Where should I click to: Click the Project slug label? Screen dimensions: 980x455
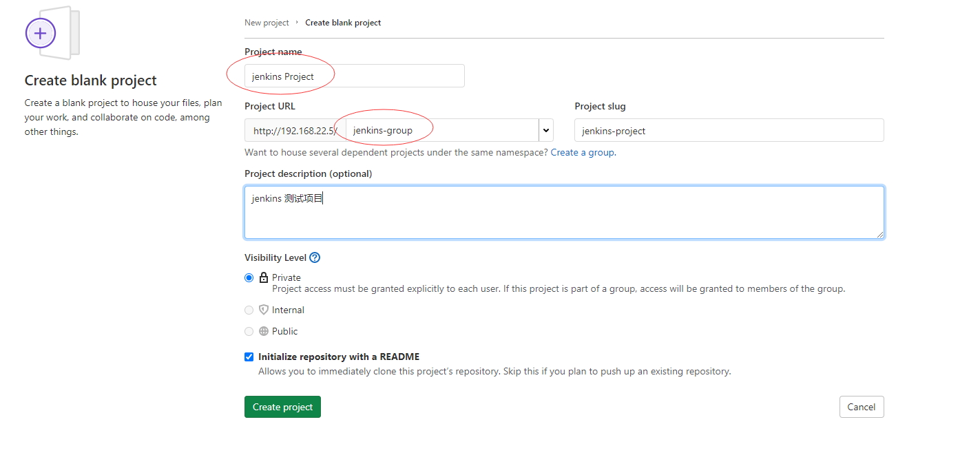pyautogui.click(x=600, y=106)
